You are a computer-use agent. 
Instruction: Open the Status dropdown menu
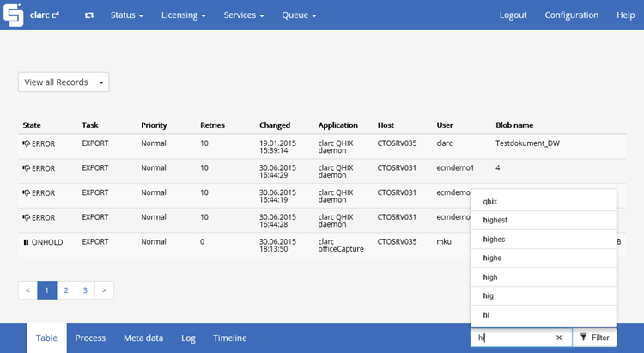point(126,15)
